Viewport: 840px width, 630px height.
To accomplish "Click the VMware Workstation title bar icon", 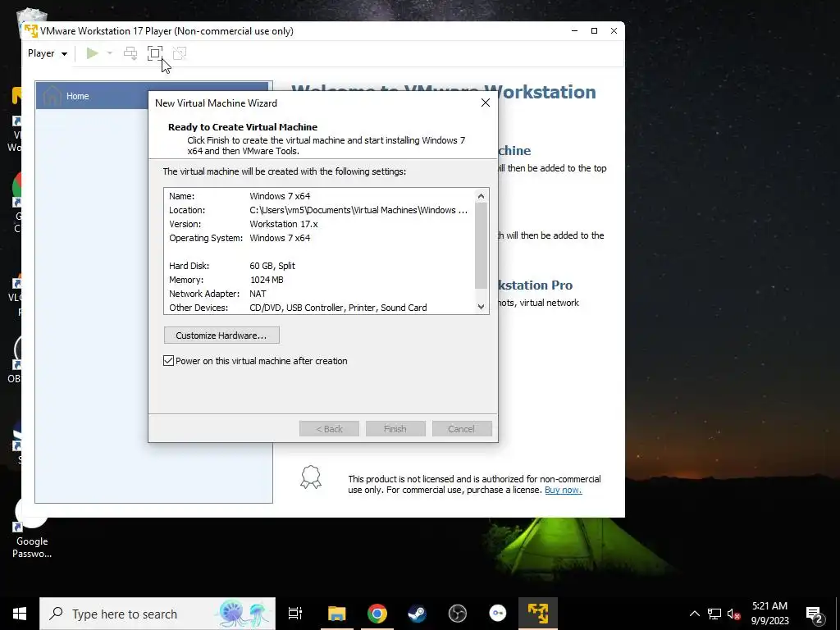I will 30,30.
